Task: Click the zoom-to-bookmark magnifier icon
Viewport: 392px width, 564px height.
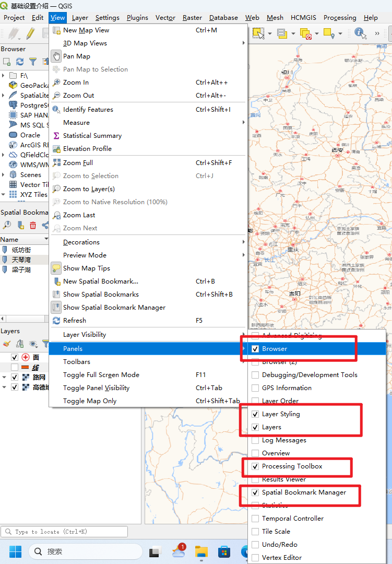Action: [7, 225]
